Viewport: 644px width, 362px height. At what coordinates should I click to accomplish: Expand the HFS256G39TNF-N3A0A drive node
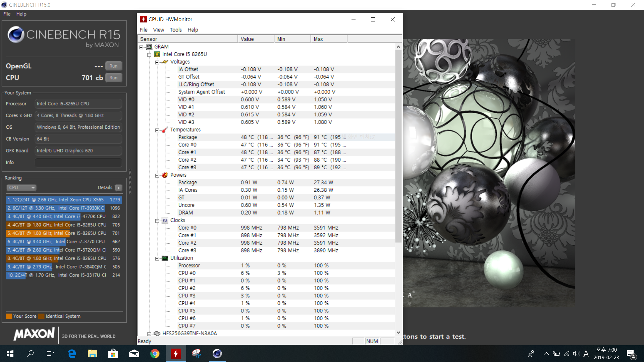click(x=149, y=334)
